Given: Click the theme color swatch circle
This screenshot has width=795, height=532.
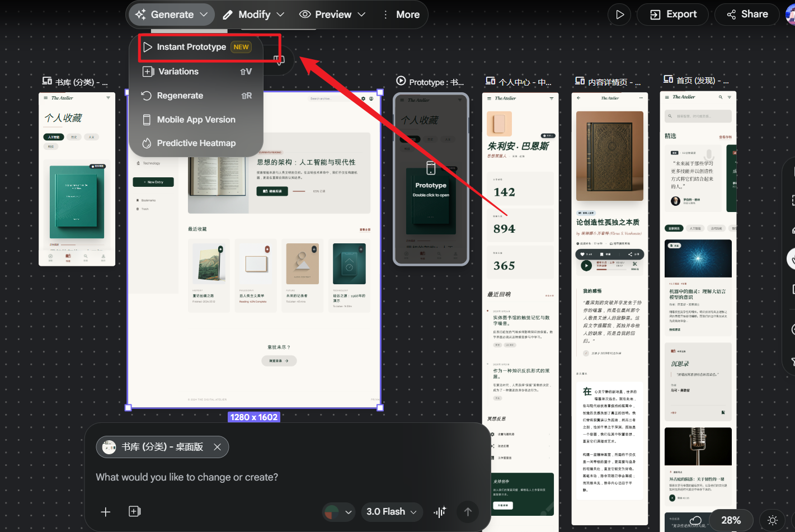Looking at the screenshot, I should (x=332, y=512).
